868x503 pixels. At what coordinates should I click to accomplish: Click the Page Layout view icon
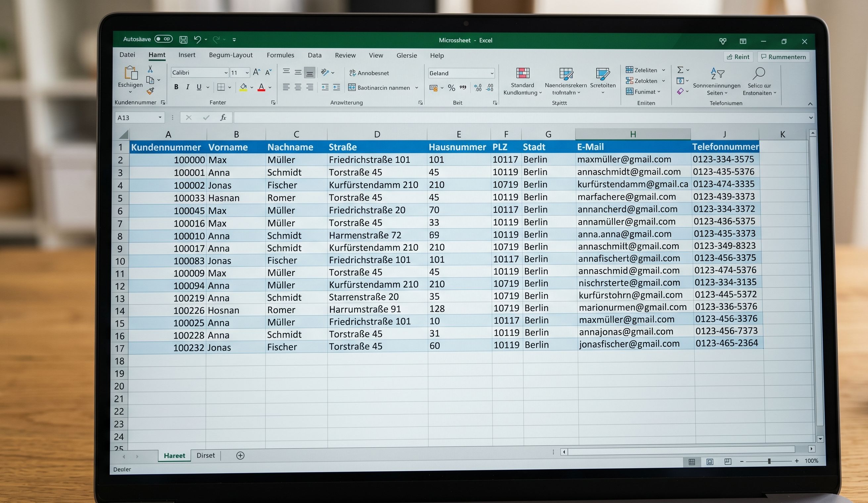click(709, 462)
